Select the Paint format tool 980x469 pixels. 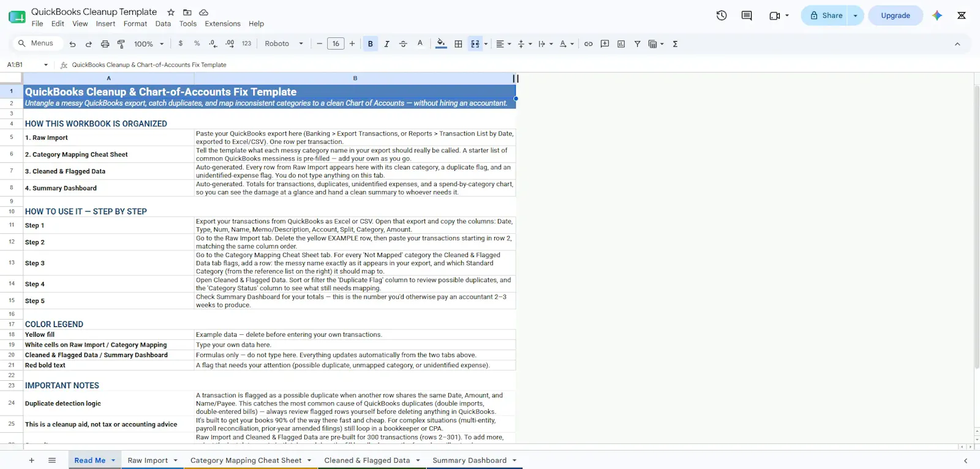click(121, 44)
